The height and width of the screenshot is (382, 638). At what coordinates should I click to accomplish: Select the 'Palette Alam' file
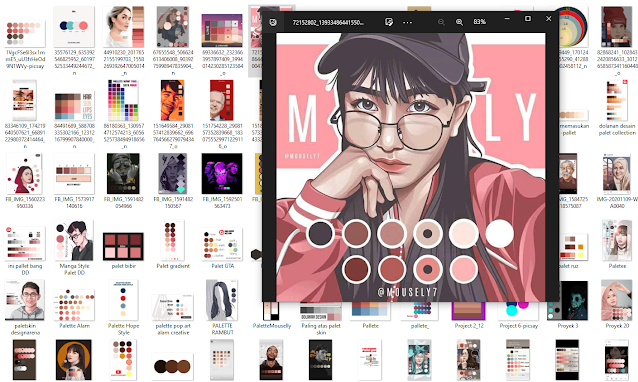click(74, 305)
